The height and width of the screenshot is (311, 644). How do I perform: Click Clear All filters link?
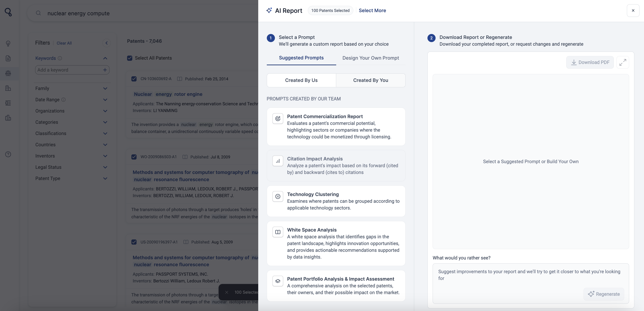[64, 43]
